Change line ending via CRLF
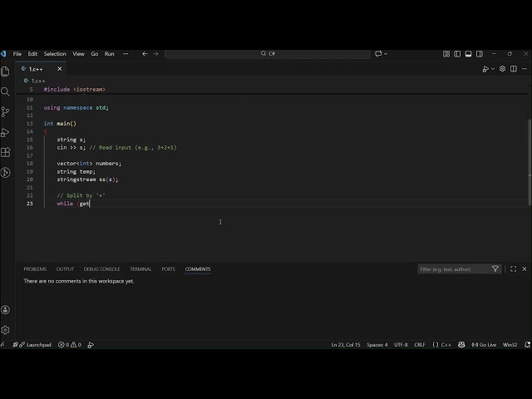The image size is (532, 399). point(420,345)
